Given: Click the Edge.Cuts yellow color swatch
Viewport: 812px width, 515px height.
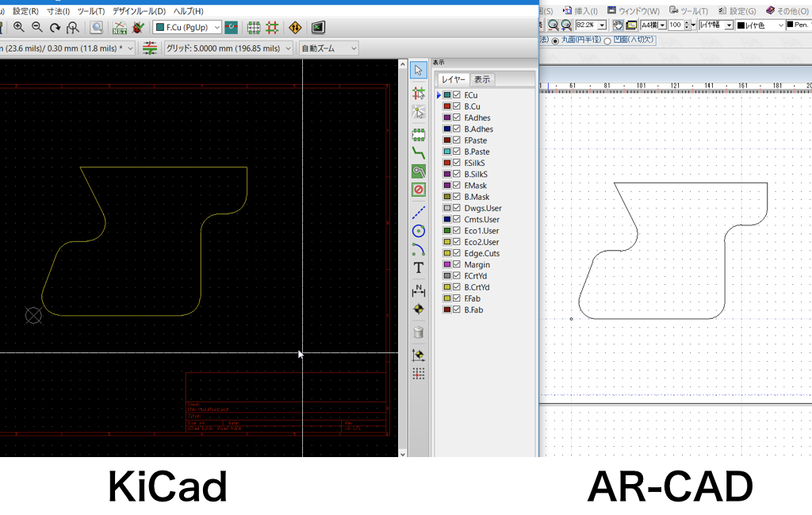Looking at the screenshot, I should coord(447,253).
